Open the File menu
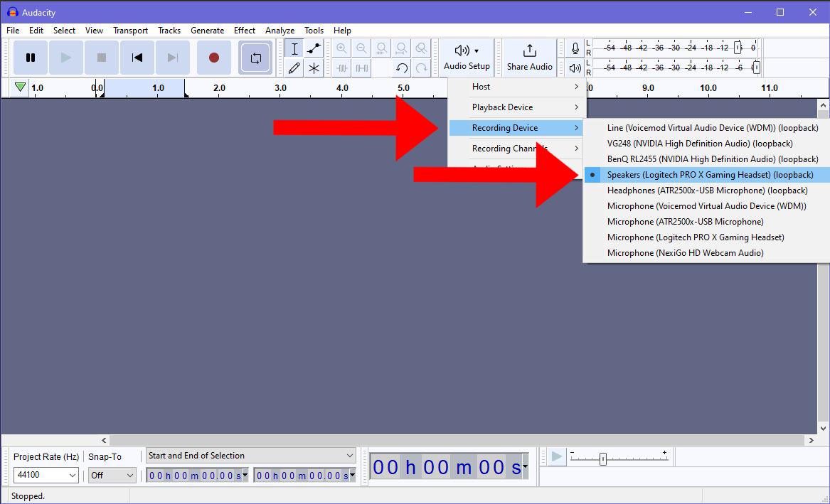Viewport: 830px width, 504px height. pos(13,30)
